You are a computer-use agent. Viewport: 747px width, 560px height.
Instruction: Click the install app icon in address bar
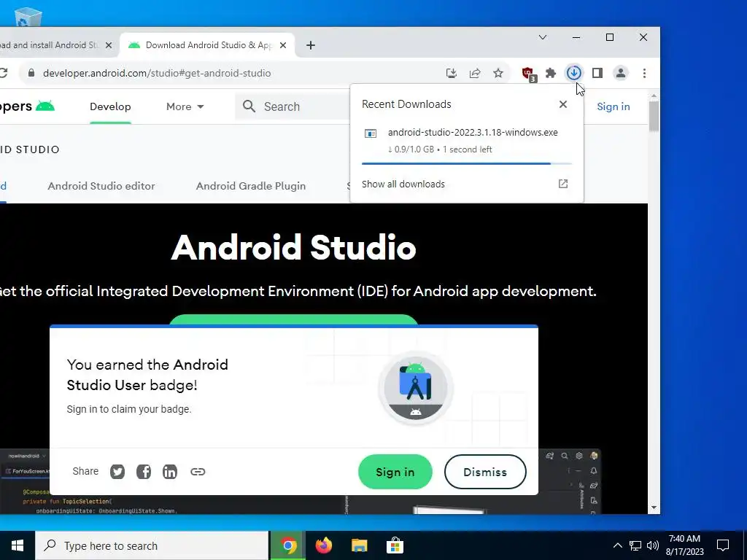click(451, 73)
